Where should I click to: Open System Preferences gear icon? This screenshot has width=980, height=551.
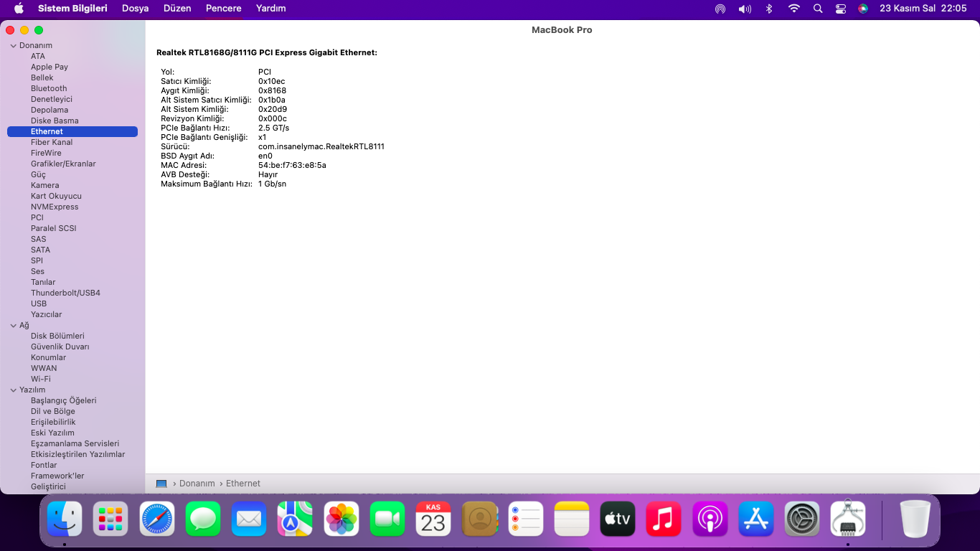[802, 519]
